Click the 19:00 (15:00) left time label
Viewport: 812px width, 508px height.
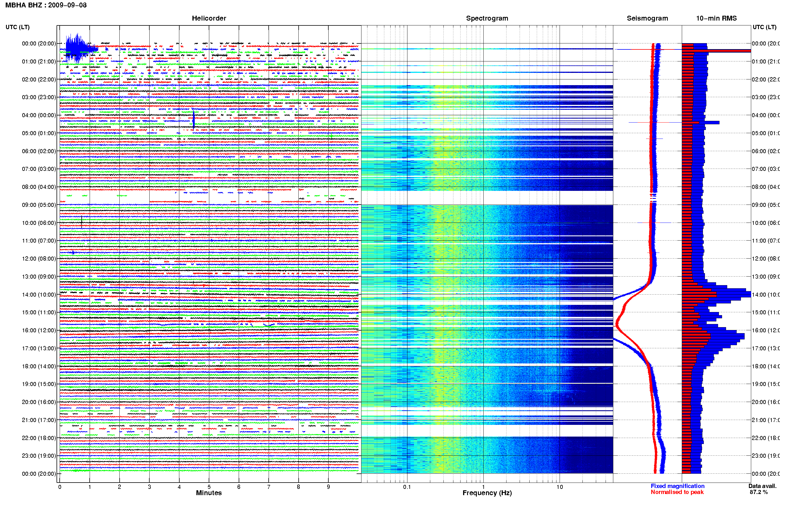click(39, 384)
